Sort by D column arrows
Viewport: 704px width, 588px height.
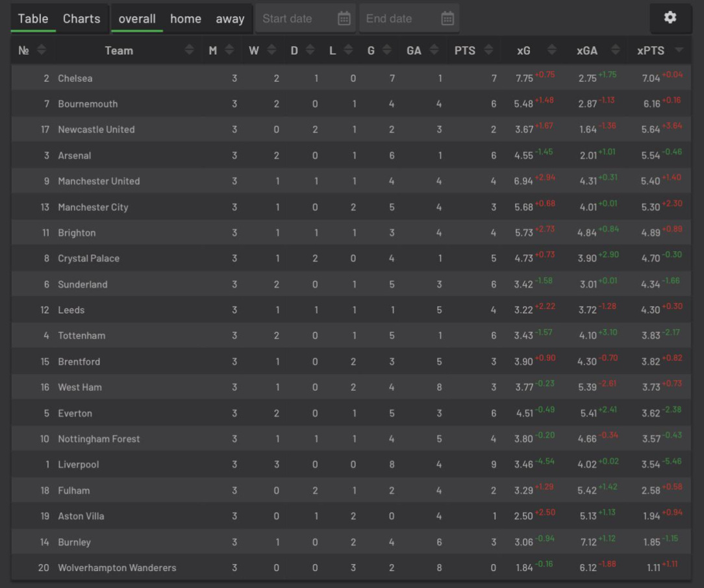tap(310, 50)
